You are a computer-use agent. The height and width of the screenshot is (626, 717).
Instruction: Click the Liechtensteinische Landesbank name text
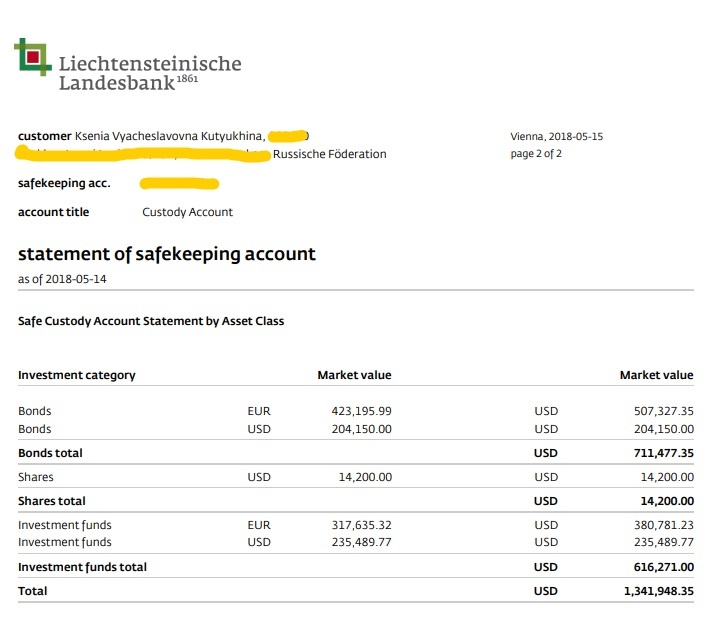tap(150, 73)
